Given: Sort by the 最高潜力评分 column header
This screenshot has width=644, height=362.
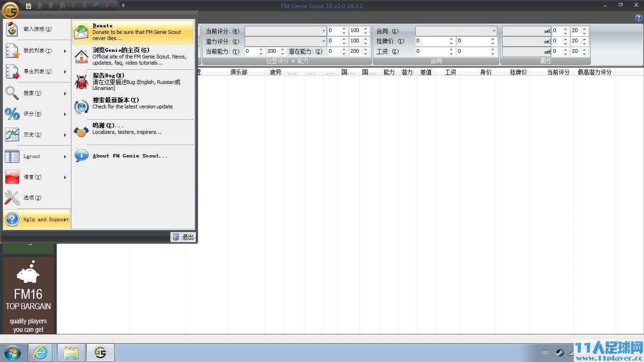Looking at the screenshot, I should [x=594, y=72].
